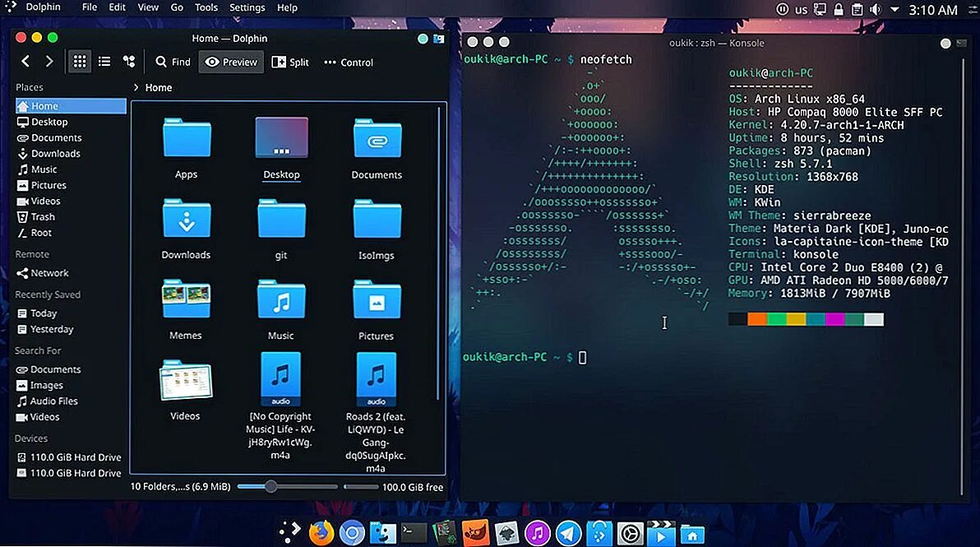980x547 pixels.
Task: Click the free space bar in status bar
Action: [x=361, y=486]
